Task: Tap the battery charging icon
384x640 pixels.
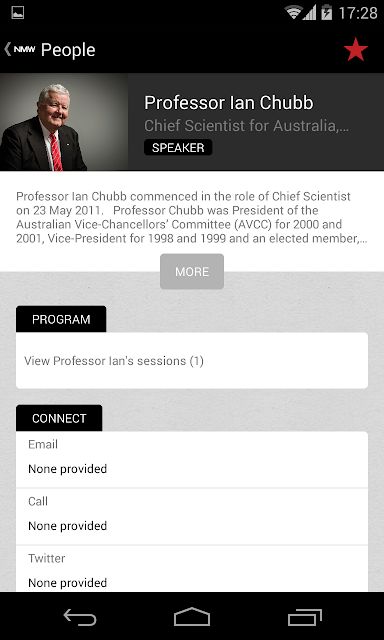Action: pyautogui.click(x=326, y=12)
